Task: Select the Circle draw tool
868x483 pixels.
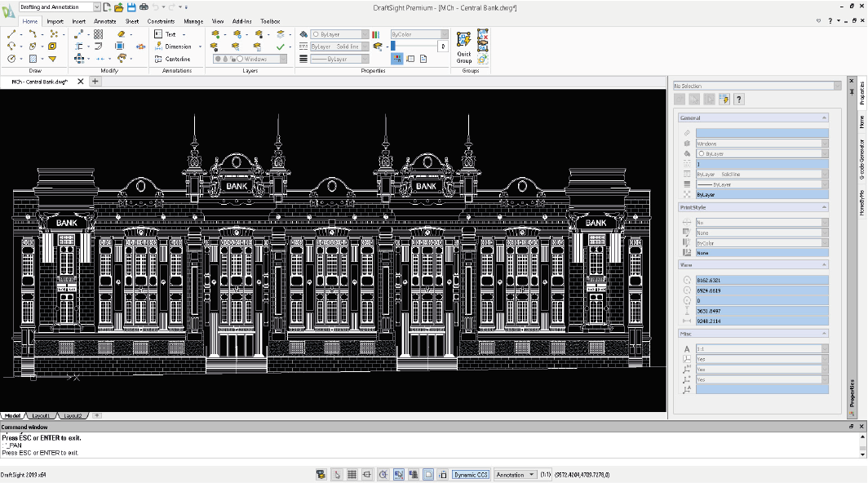Action: point(11,59)
